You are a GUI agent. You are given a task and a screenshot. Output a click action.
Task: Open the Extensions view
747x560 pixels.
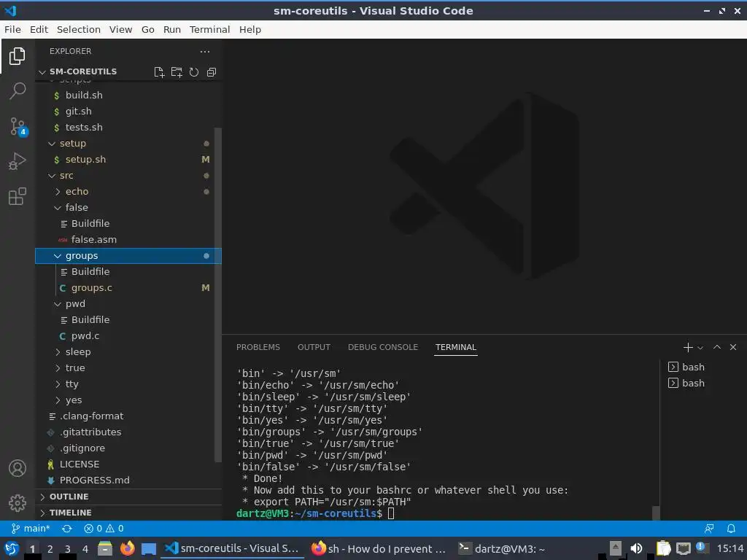coord(18,196)
